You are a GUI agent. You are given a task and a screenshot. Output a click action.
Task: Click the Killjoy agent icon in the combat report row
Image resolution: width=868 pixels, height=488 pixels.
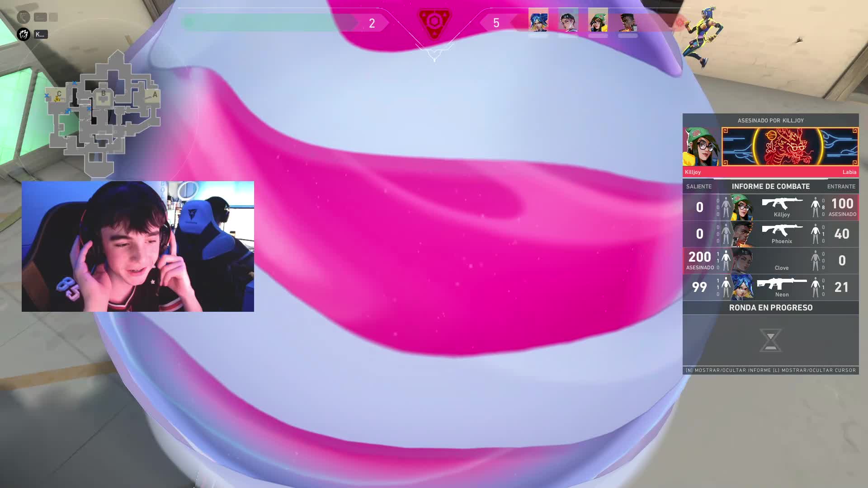click(741, 207)
